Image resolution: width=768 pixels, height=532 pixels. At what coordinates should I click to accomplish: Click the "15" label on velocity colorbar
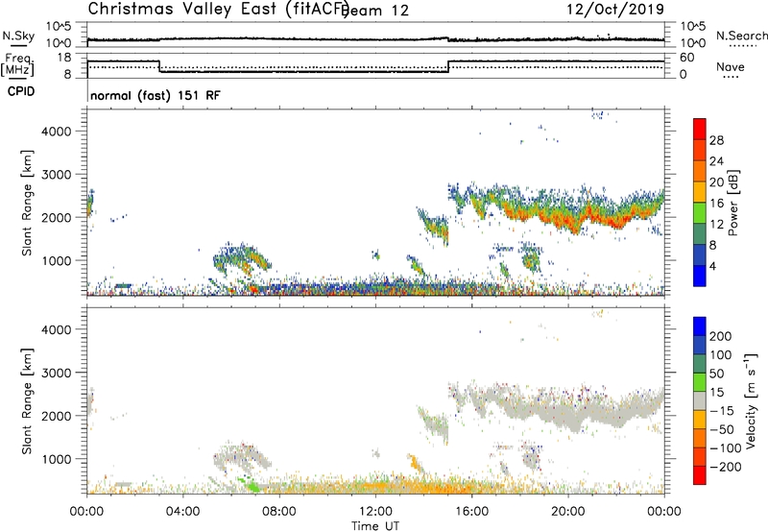716,393
